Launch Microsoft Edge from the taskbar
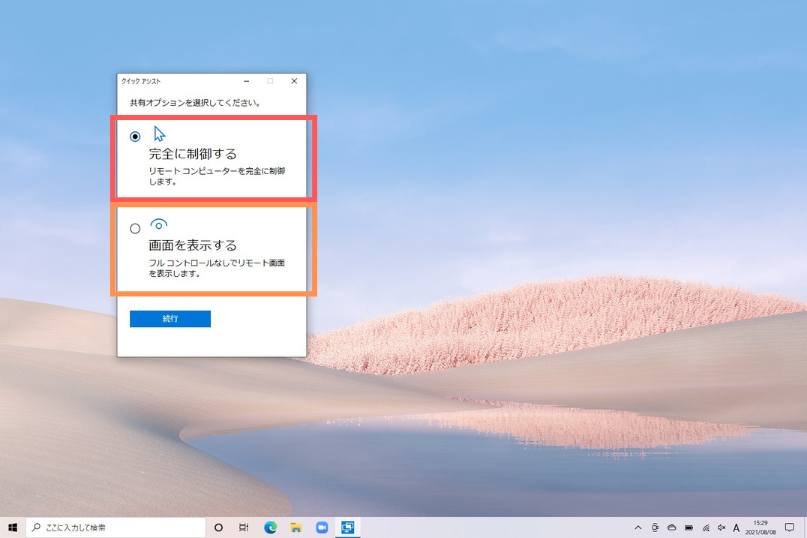807x538 pixels. click(270, 527)
